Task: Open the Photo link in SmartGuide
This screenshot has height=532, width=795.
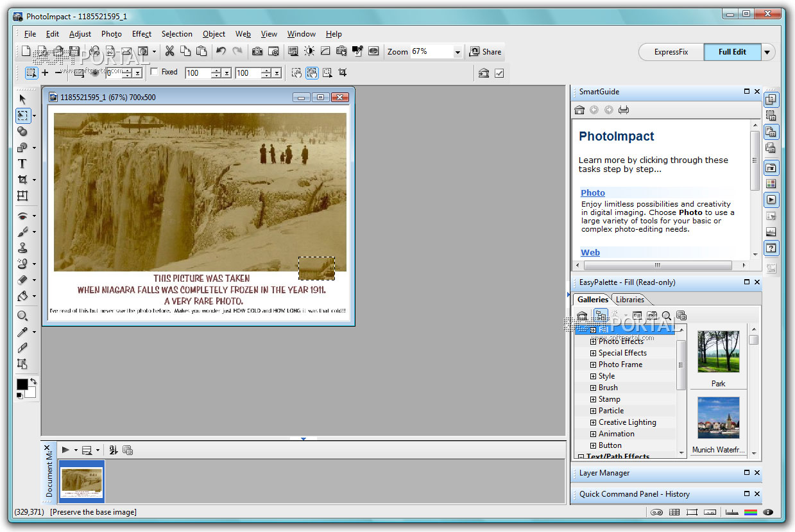Action: (x=593, y=193)
